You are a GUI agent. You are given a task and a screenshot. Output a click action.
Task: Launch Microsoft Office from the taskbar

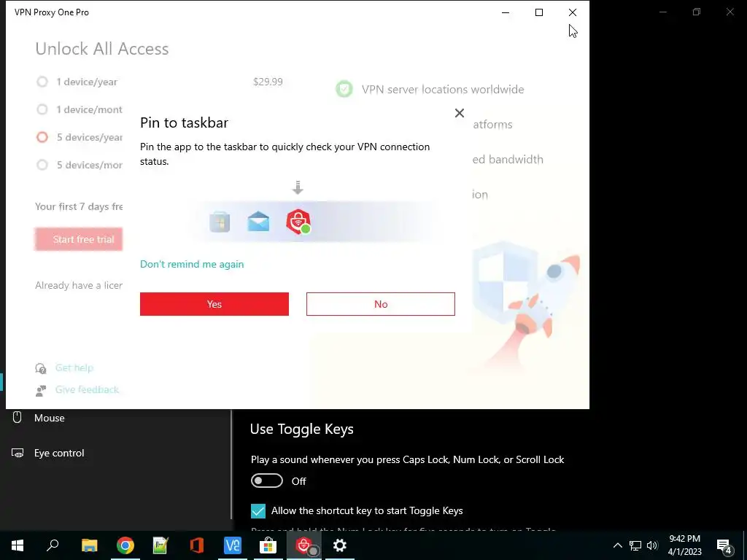point(197,545)
